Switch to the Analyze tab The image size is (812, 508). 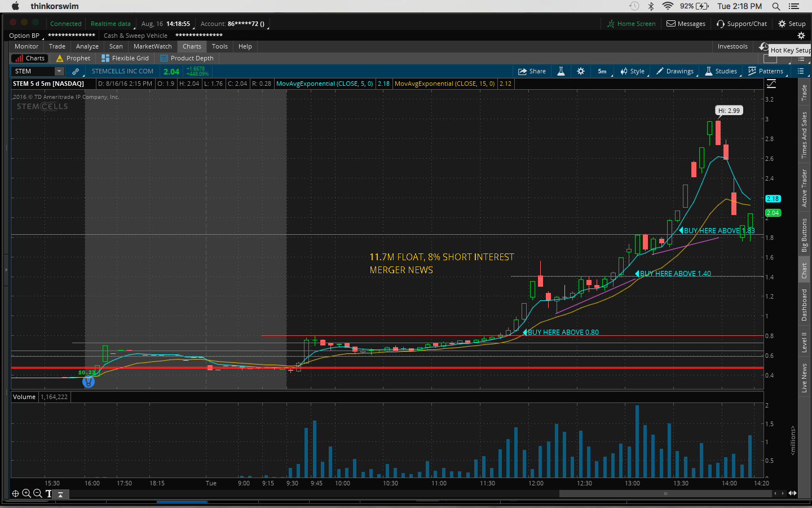pyautogui.click(x=87, y=46)
